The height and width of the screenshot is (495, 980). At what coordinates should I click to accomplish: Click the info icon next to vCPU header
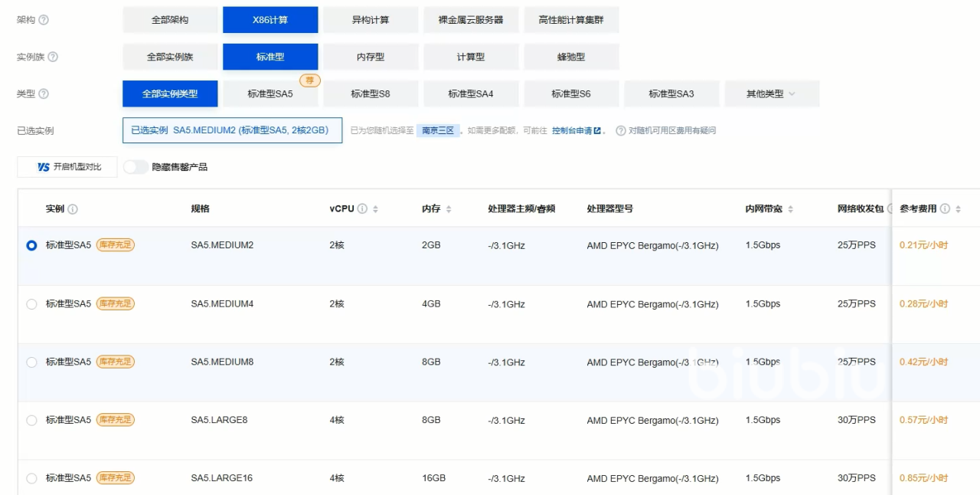click(362, 209)
